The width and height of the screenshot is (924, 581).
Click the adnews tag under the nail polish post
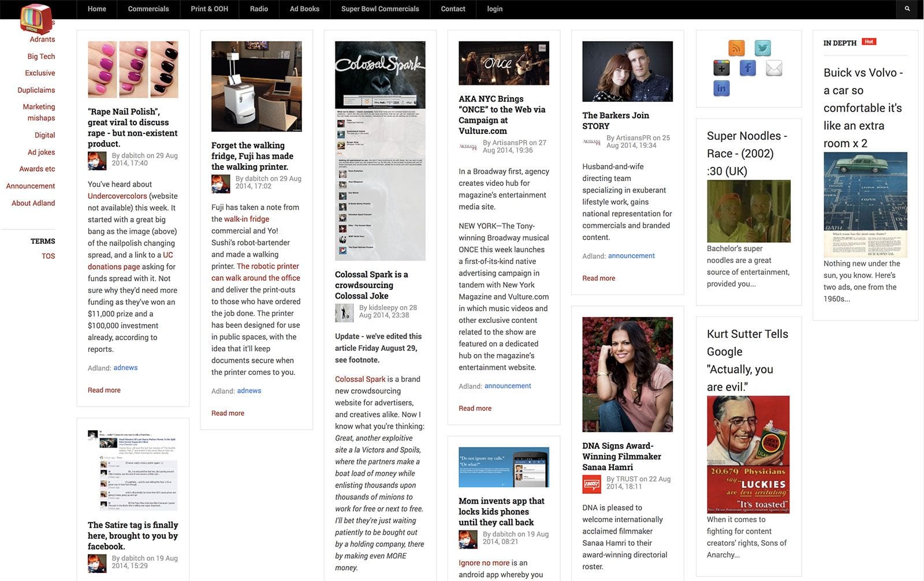coord(125,368)
